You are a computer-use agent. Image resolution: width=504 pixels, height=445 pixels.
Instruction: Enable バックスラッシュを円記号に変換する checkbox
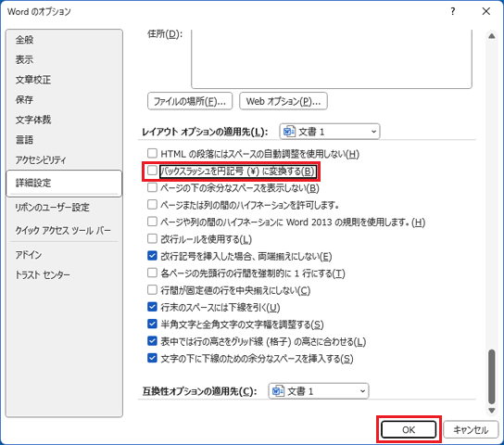152,171
